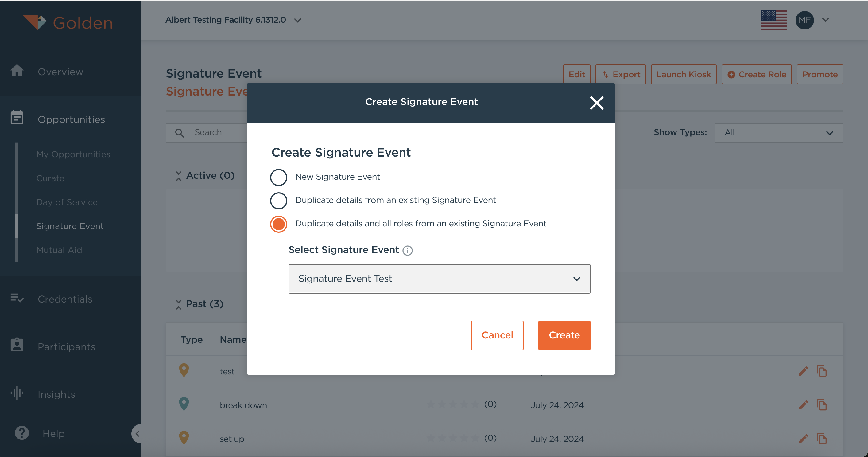Image resolution: width=868 pixels, height=457 pixels.
Task: Click the duplicate icon for set up row
Action: pyautogui.click(x=821, y=439)
